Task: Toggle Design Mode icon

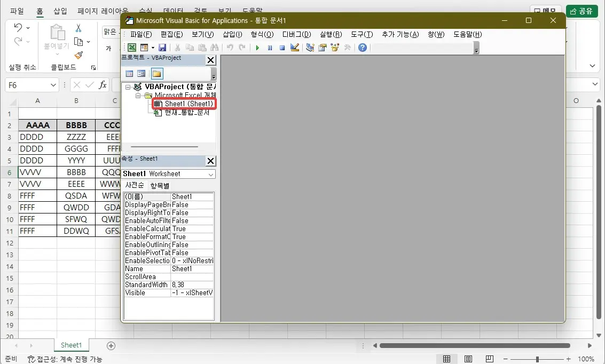Action: point(295,48)
